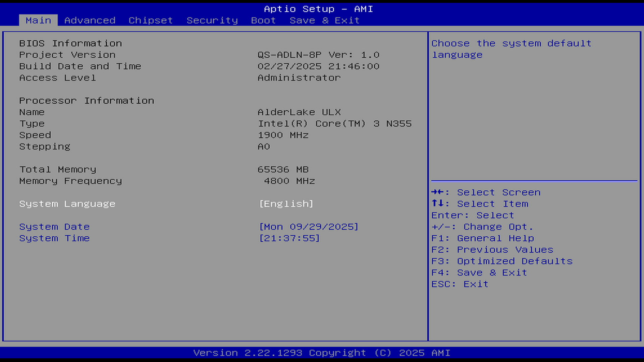Viewport: 644px width, 362px height.
Task: Open the Chipset tab
Action: click(151, 20)
